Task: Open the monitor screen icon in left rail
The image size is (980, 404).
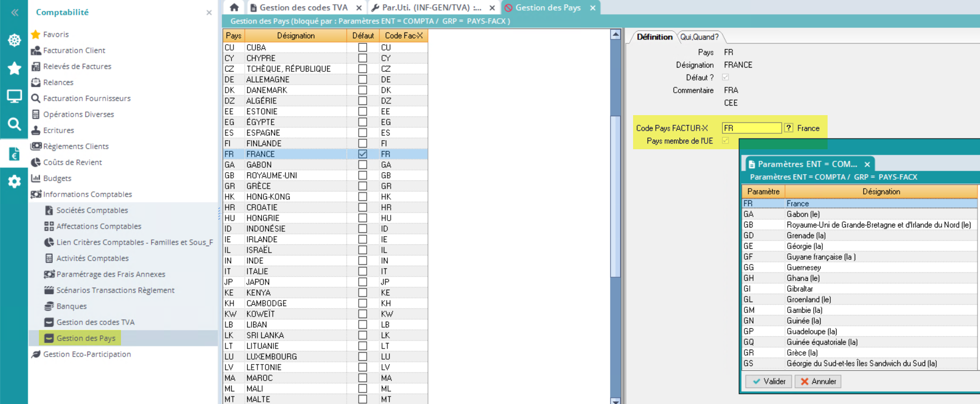Action: [14, 96]
